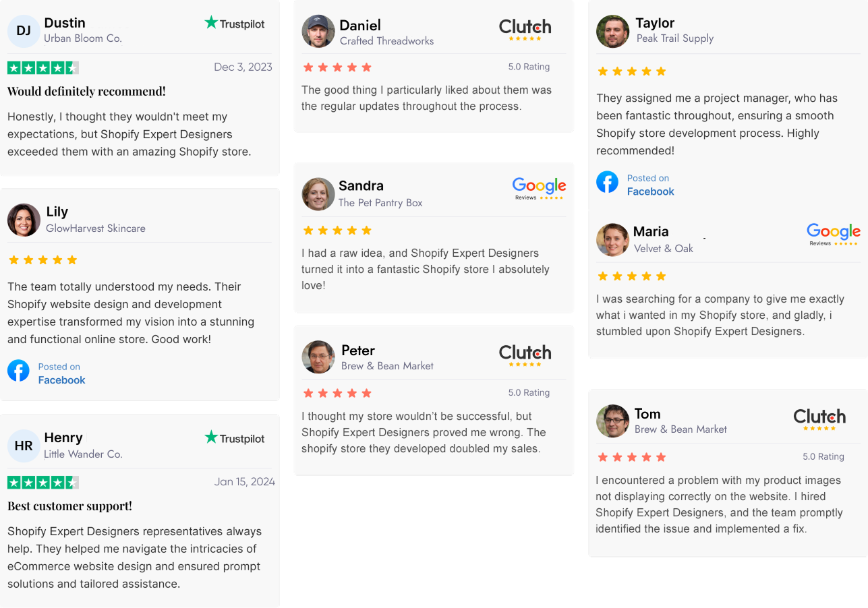This screenshot has width=868, height=608.
Task: Click Sandra's profile photo
Action: click(x=318, y=194)
